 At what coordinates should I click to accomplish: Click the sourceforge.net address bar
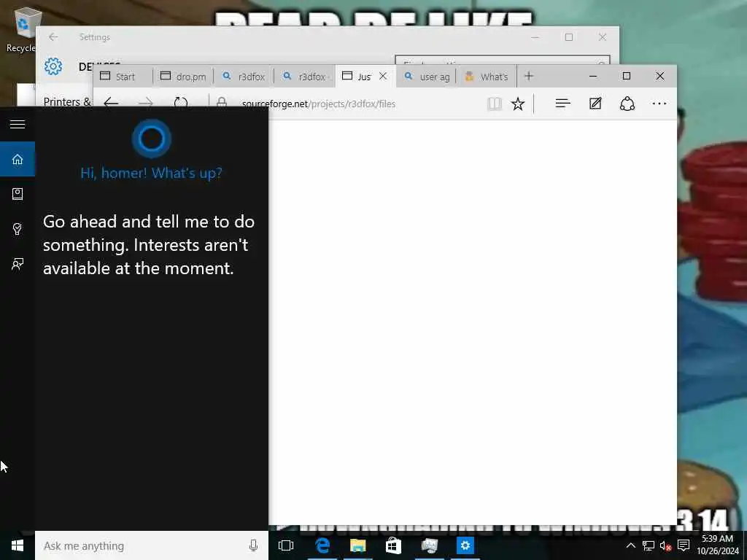(x=318, y=104)
